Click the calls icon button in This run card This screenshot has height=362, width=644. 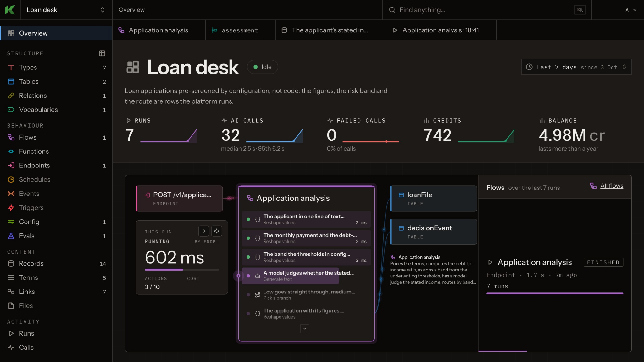217,231
